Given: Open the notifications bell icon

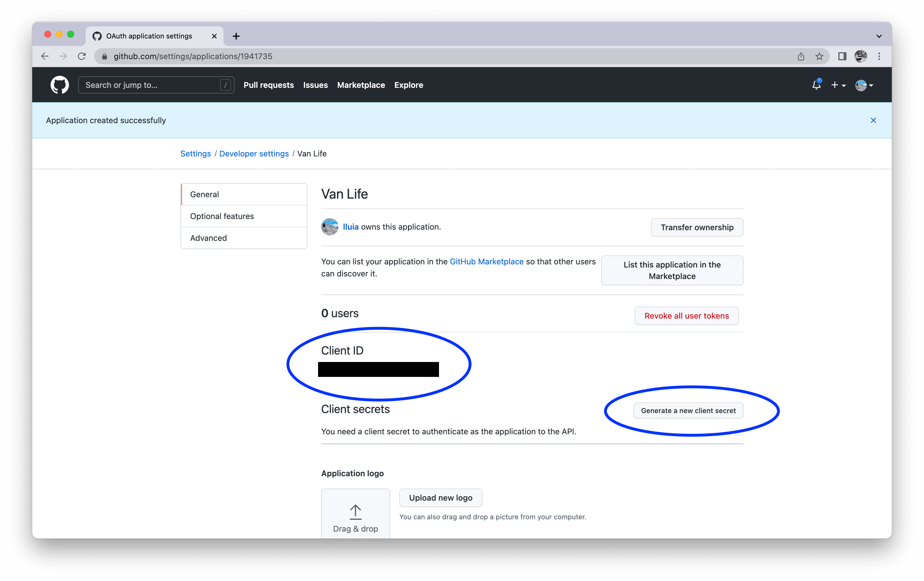Looking at the screenshot, I should click(x=816, y=85).
